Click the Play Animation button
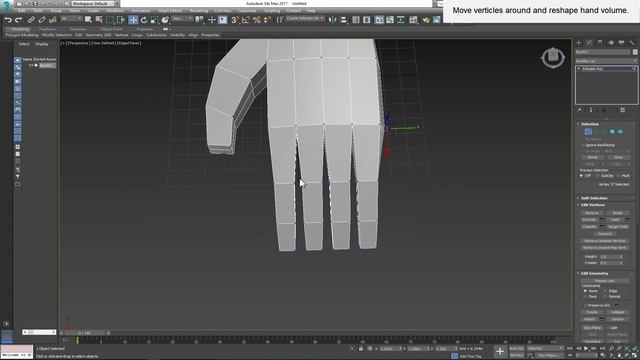Screen dimensions: 640x360 [x=586, y=348]
